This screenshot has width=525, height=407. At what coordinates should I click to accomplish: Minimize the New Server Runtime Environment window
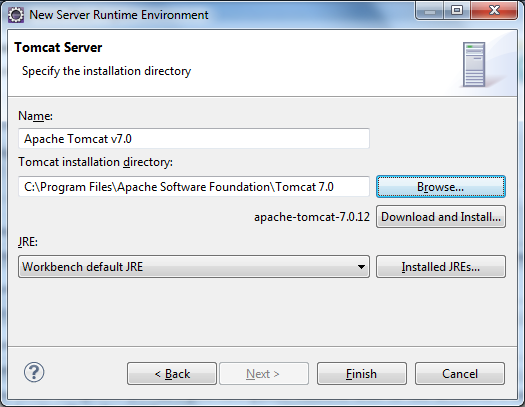(x=430, y=11)
